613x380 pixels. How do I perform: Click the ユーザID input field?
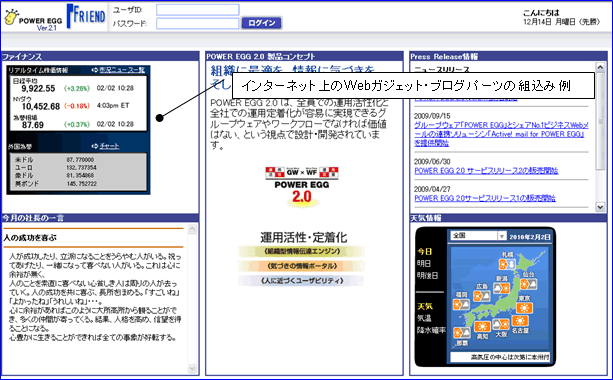point(198,10)
